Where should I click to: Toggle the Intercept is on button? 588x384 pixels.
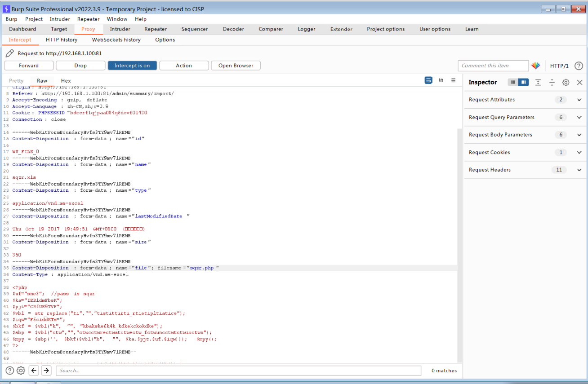132,66
